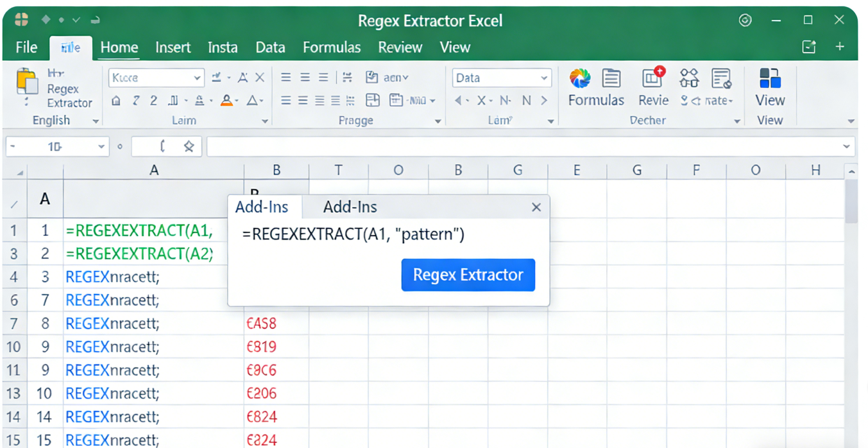Open the name box dropdown showing 10

point(101,147)
